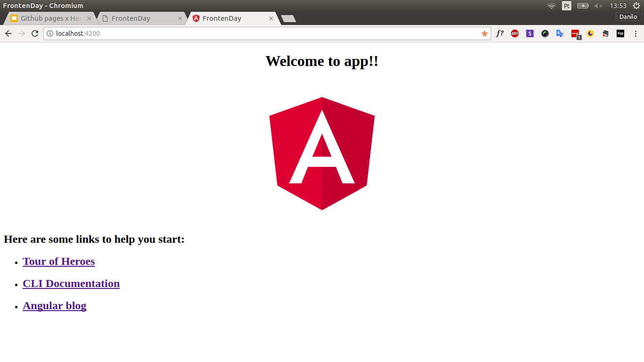644x362 pixels.
Task: Click the browser back arrow
Action: [x=8, y=33]
